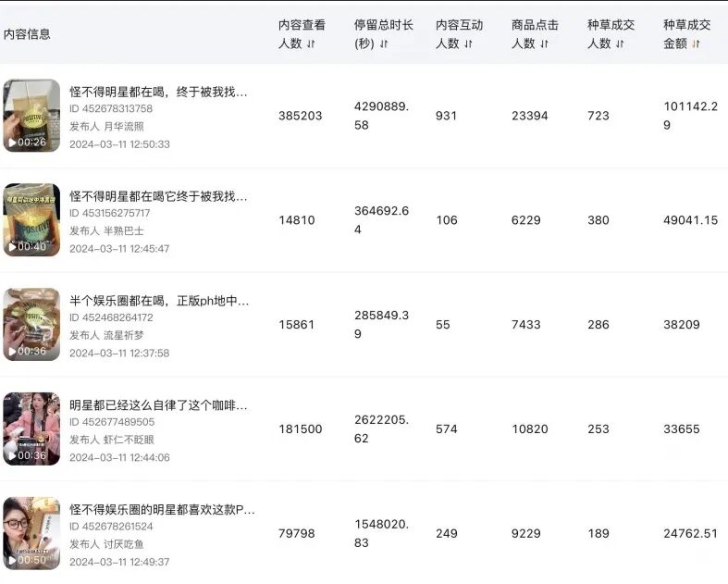Click the 商品点击人数 header label
The width and height of the screenshot is (728, 584).
535,34
